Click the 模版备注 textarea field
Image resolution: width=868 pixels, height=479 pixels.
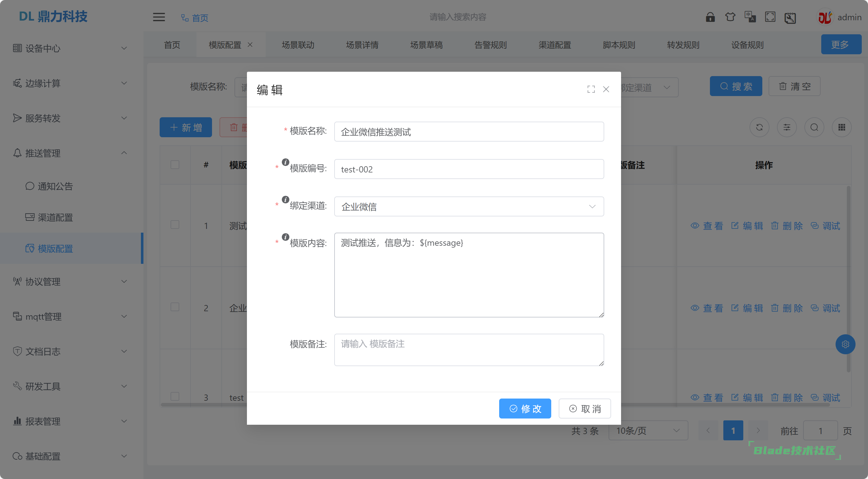click(469, 350)
